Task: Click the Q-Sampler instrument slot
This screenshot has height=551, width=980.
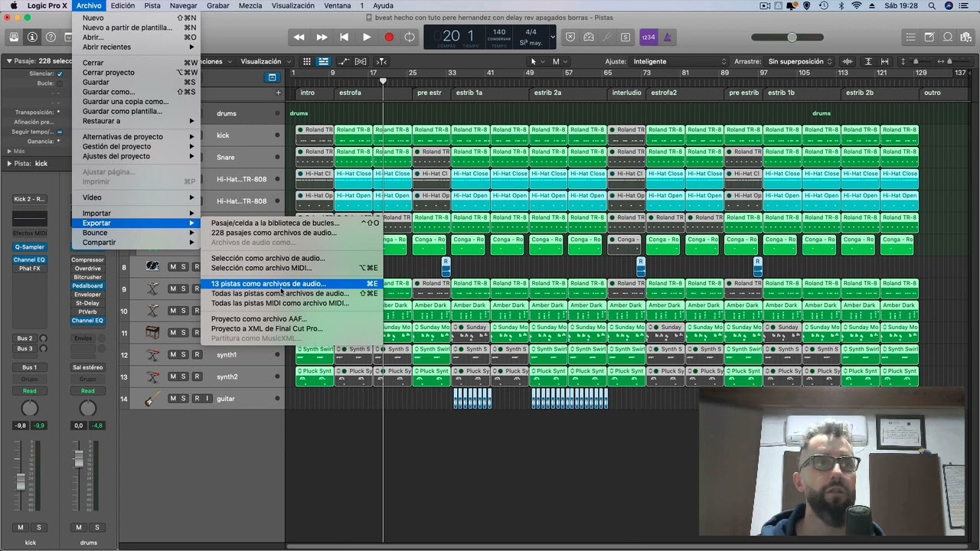Action: coord(29,247)
